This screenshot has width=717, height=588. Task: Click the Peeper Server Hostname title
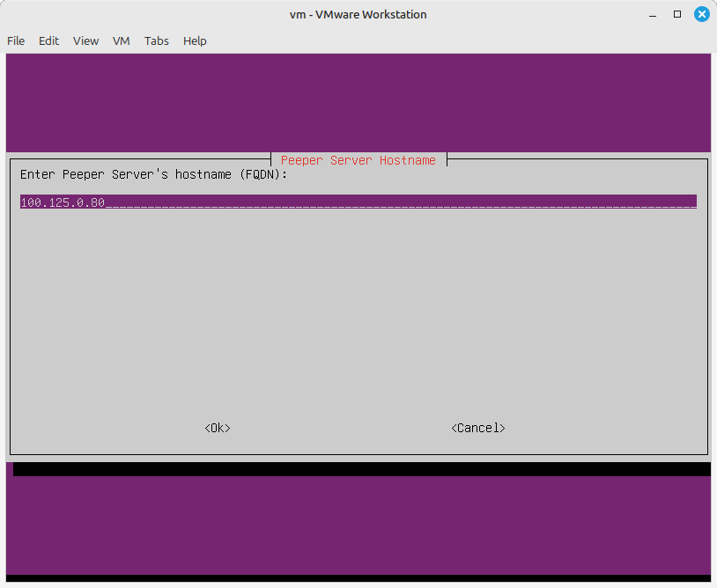click(358, 160)
